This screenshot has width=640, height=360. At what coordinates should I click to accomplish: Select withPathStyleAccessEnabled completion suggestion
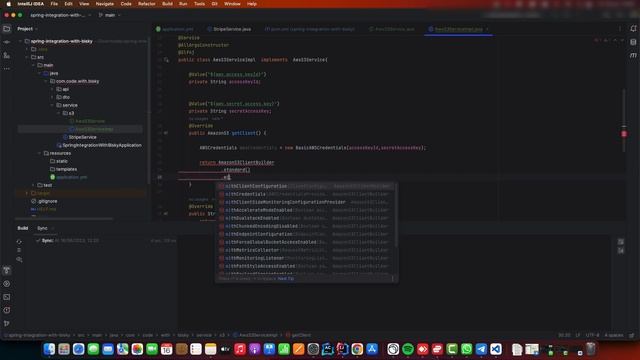coord(304,266)
